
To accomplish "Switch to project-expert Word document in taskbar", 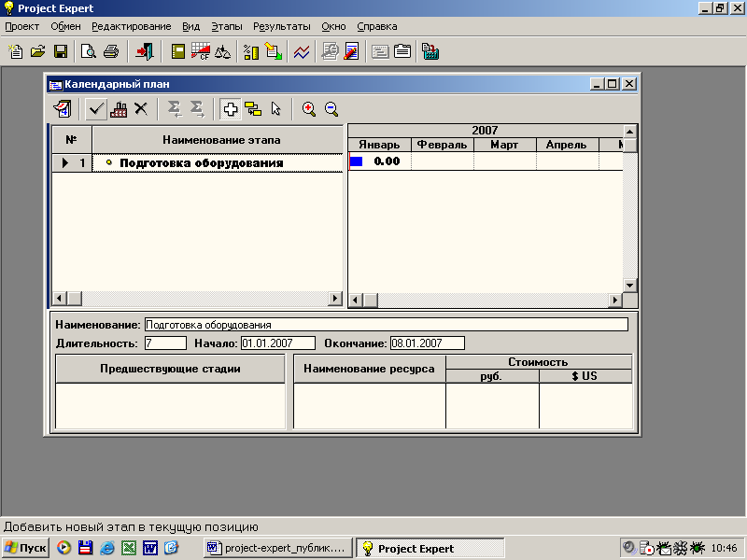I will tap(277, 548).
